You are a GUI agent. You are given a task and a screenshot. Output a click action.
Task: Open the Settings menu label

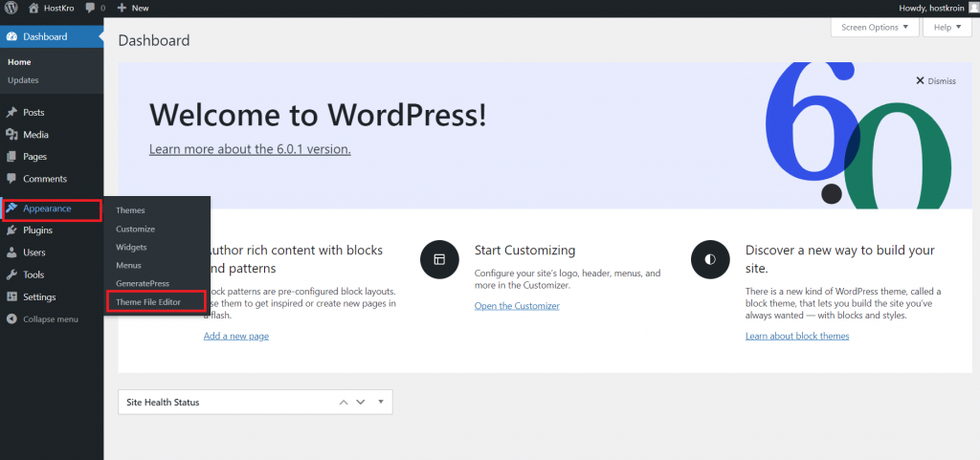pos(39,297)
